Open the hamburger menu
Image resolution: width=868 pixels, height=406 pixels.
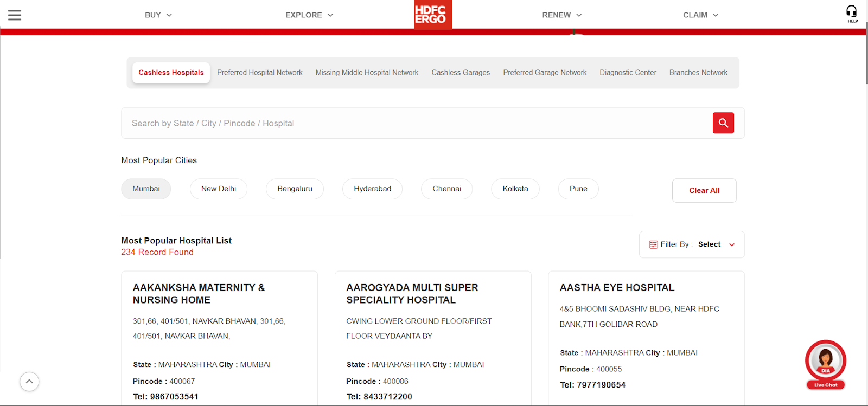click(x=15, y=15)
